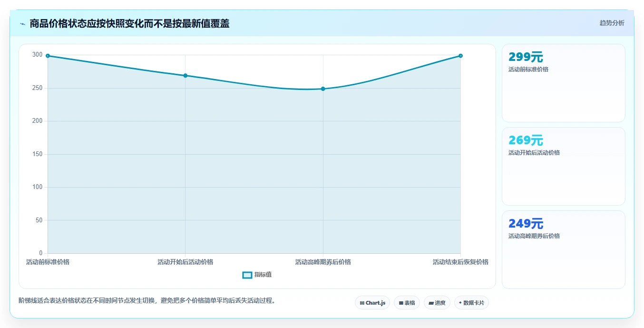Screen dimensions: 644x328
Task: Select the Chart.js tag chip
Action: point(372,303)
